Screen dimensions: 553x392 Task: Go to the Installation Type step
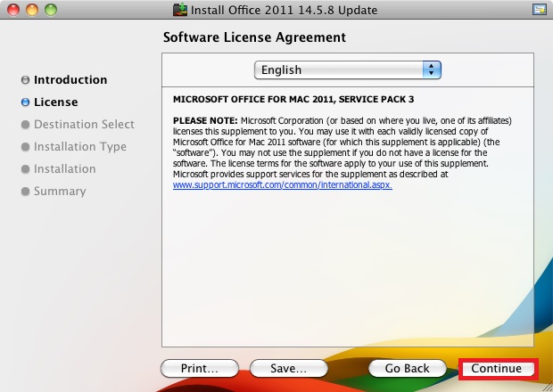click(x=79, y=147)
